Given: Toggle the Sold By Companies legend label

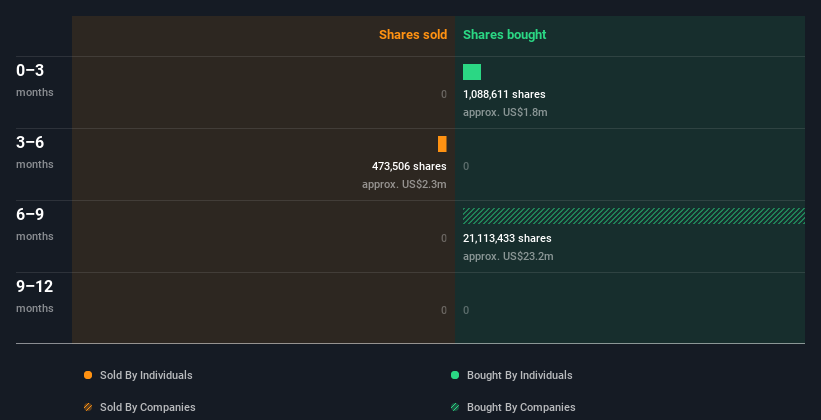Looking at the screenshot, I should tap(148, 407).
